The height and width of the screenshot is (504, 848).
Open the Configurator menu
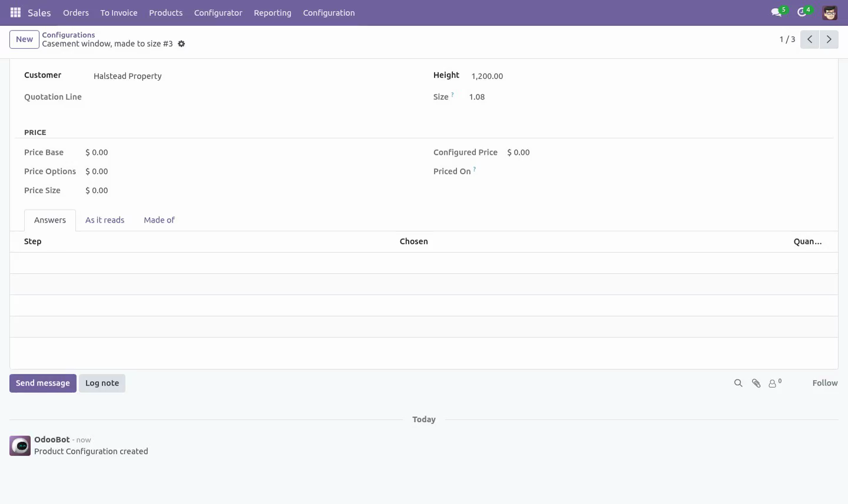click(x=218, y=12)
